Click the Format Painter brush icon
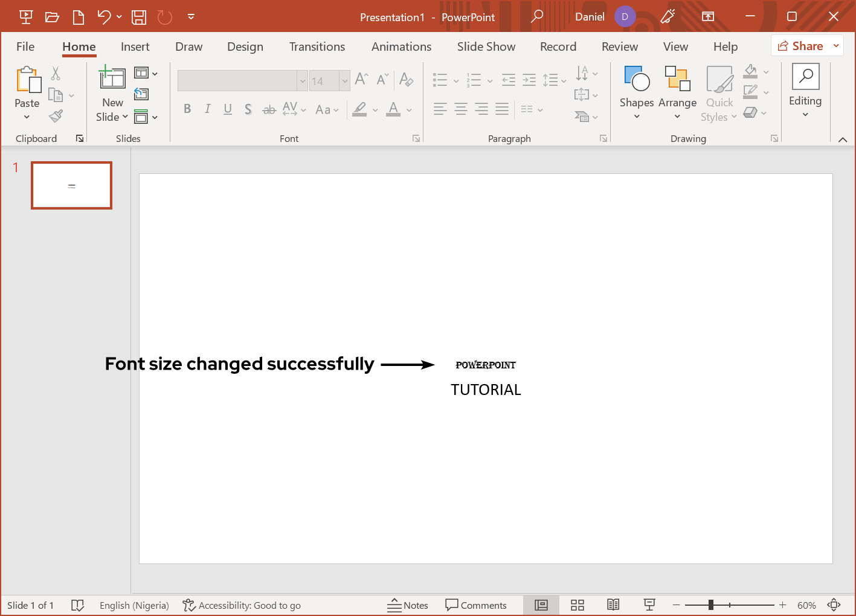Viewport: 856px width, 616px height. pos(56,116)
